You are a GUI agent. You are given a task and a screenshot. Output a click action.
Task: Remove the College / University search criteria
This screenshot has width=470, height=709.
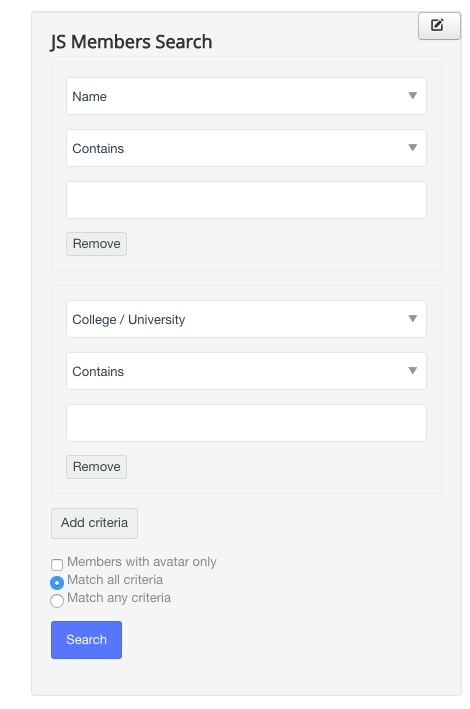tap(96, 467)
